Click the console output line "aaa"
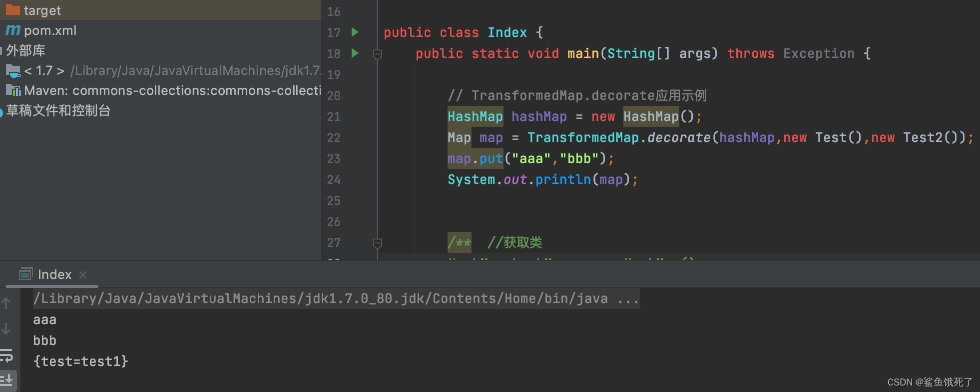Viewport: 980px width, 392px height. pyautogui.click(x=44, y=319)
